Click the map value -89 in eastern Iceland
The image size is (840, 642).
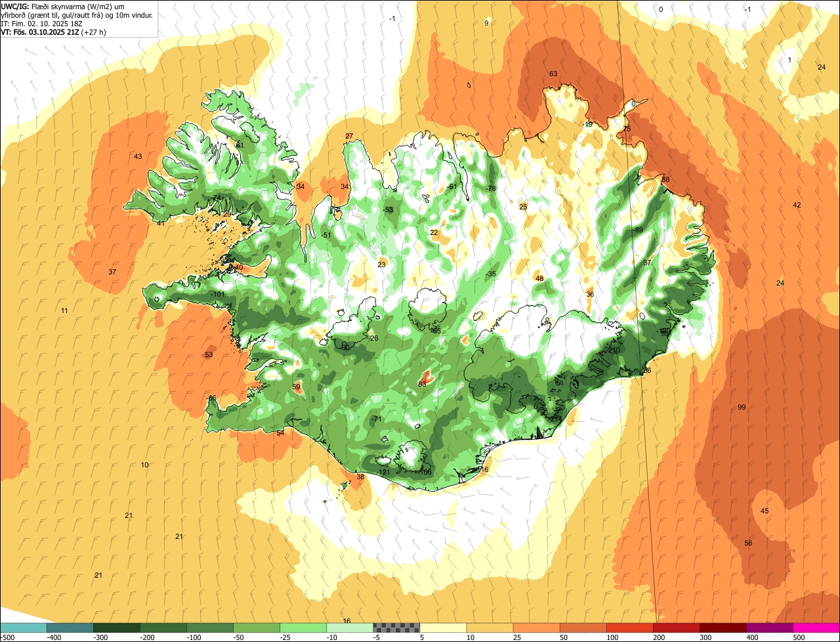[638, 230]
